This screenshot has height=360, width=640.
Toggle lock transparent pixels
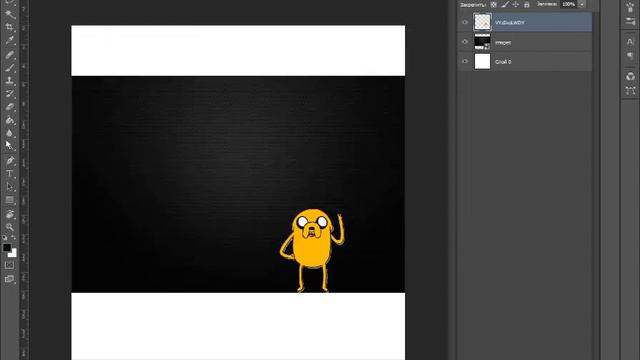[x=494, y=4]
